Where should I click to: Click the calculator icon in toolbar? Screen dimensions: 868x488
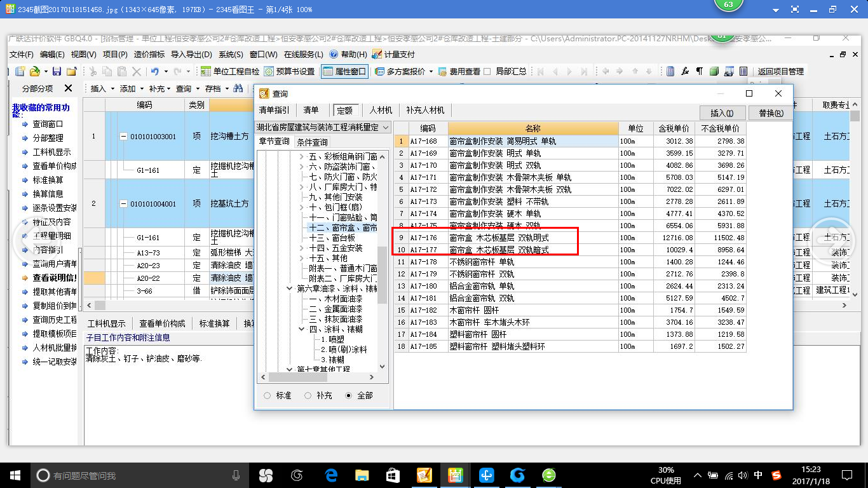pyautogui.click(x=670, y=71)
